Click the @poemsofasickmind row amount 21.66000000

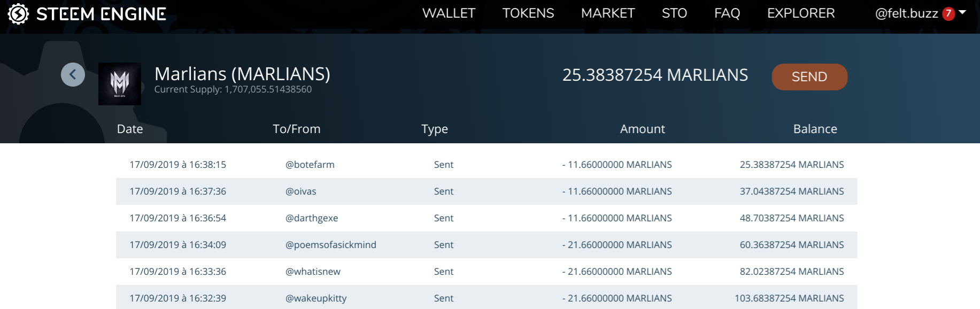pyautogui.click(x=617, y=245)
